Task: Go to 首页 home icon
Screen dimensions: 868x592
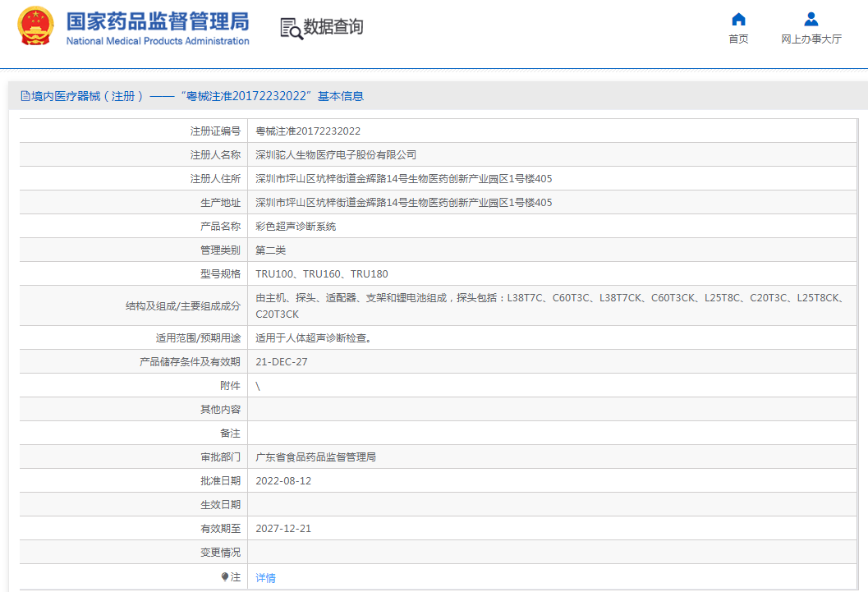Action: [x=738, y=20]
